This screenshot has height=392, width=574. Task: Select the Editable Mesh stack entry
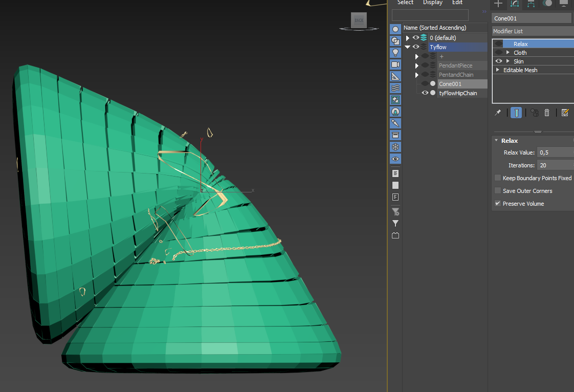(x=520, y=70)
